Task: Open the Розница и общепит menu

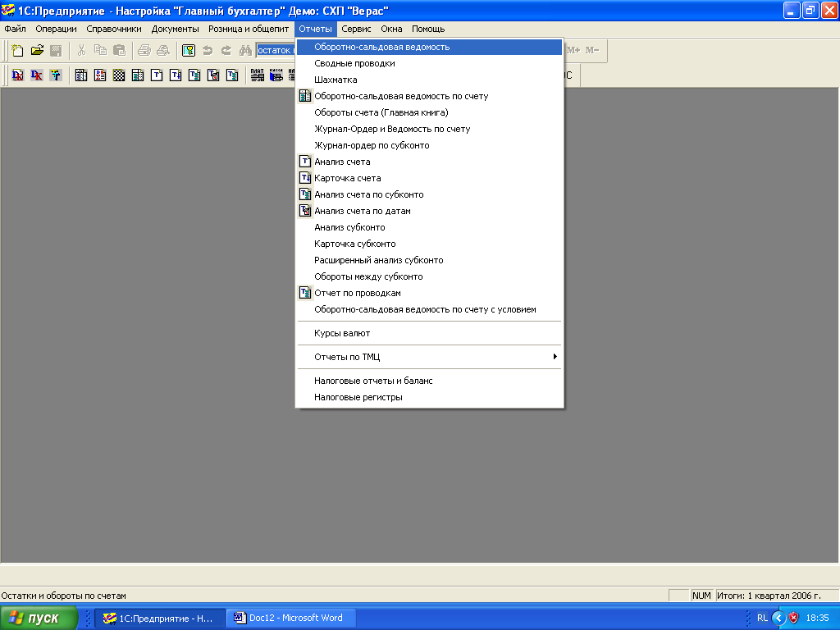Action: tap(249, 29)
